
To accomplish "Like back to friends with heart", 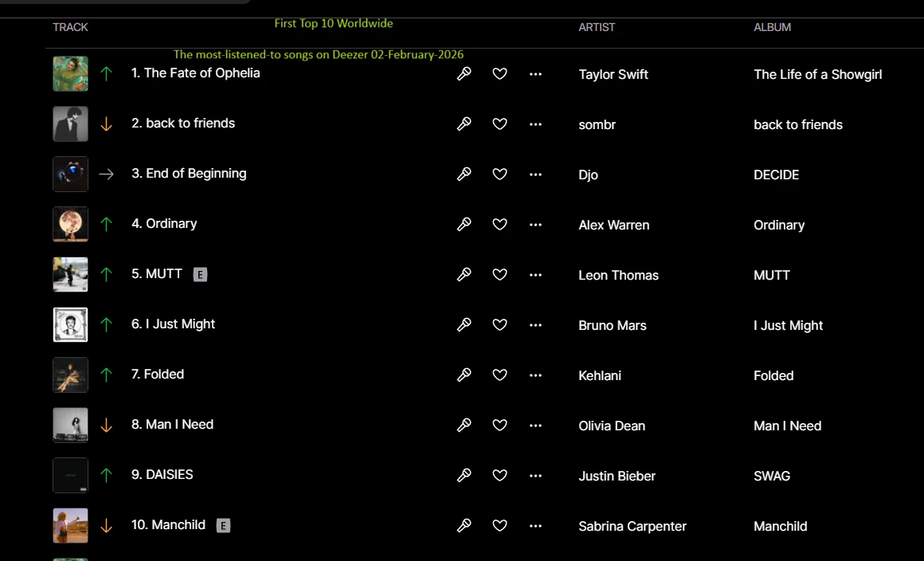I will tap(499, 124).
